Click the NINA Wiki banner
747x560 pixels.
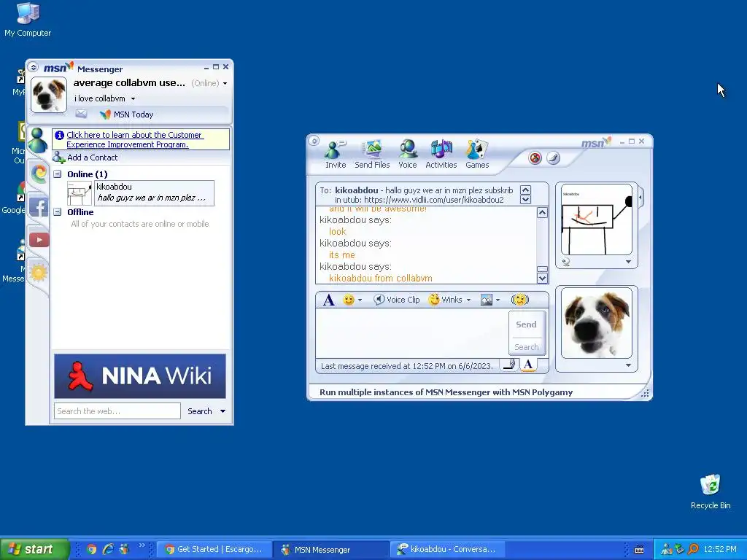point(140,376)
